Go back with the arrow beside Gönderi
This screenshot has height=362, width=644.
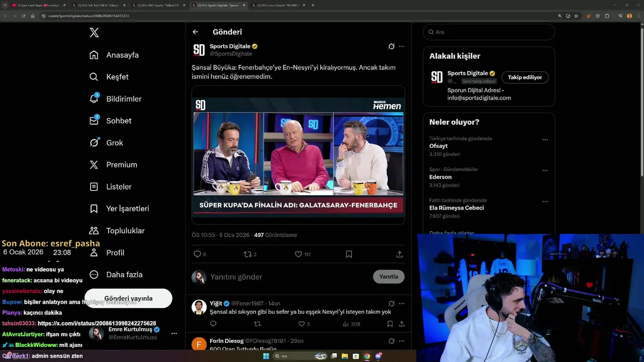[196, 32]
